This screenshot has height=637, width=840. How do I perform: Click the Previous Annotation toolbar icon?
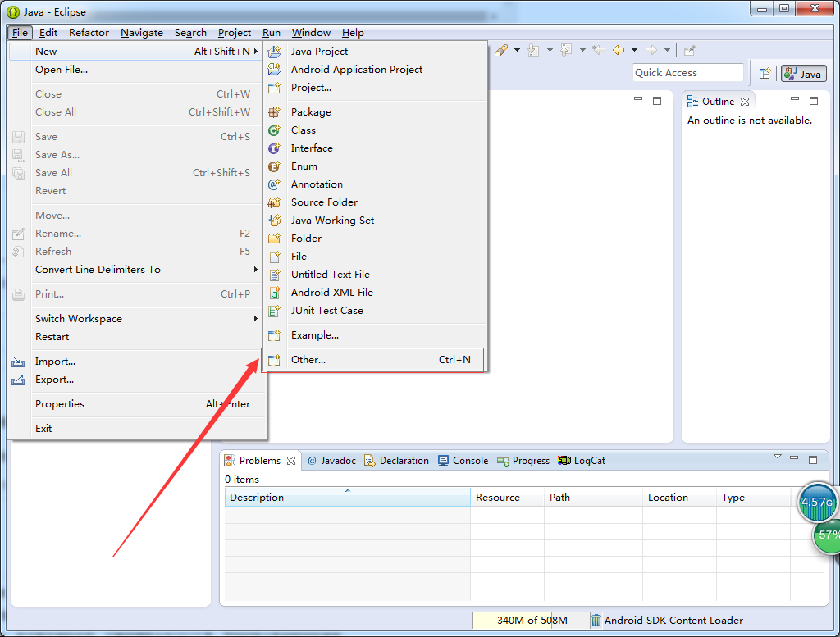tap(566, 50)
